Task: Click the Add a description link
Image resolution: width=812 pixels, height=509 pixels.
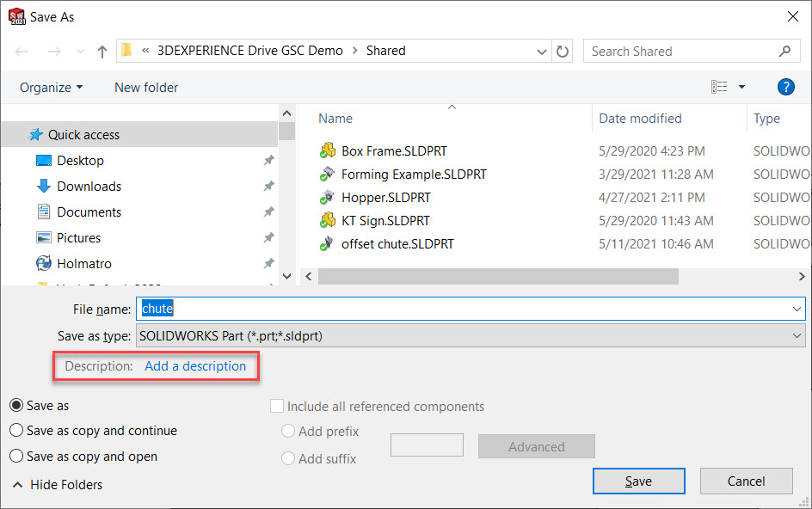Action: coord(195,366)
